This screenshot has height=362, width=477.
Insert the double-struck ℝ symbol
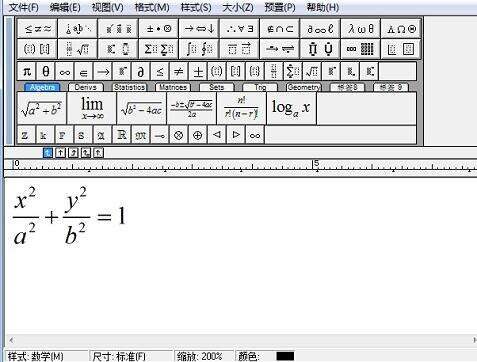[122, 135]
